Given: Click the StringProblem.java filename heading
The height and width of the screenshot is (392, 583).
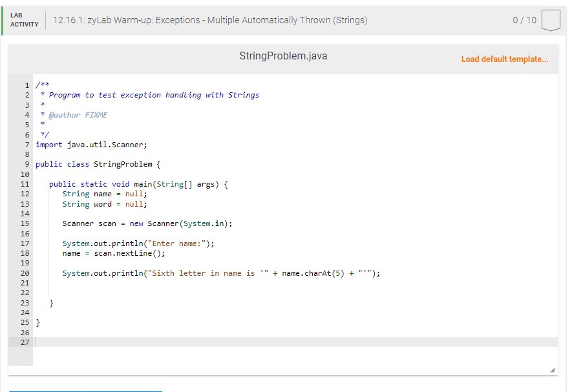Looking at the screenshot, I should pyautogui.click(x=282, y=56).
